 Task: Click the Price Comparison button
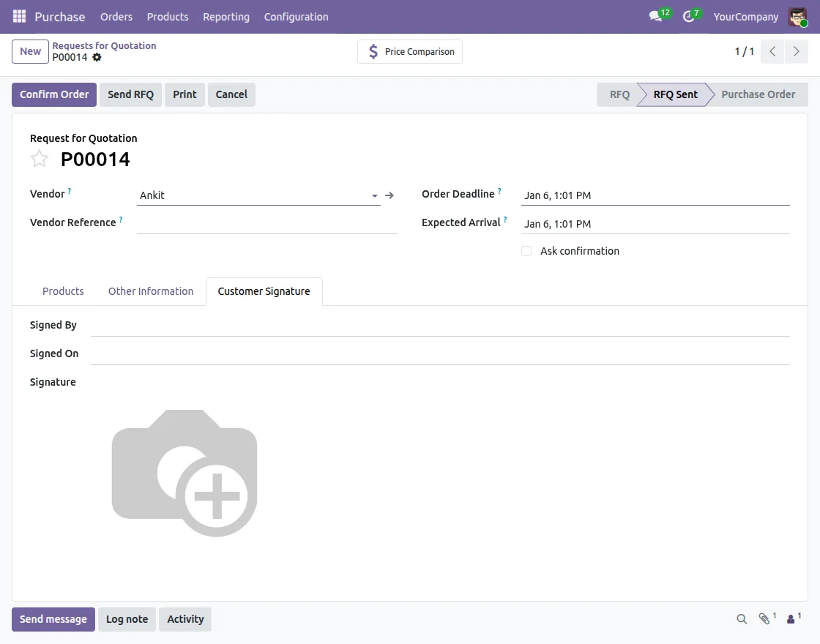point(410,52)
